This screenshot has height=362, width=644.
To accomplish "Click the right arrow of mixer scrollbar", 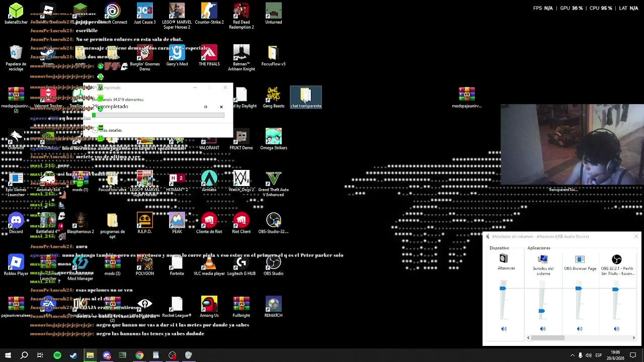I will 633,338.
